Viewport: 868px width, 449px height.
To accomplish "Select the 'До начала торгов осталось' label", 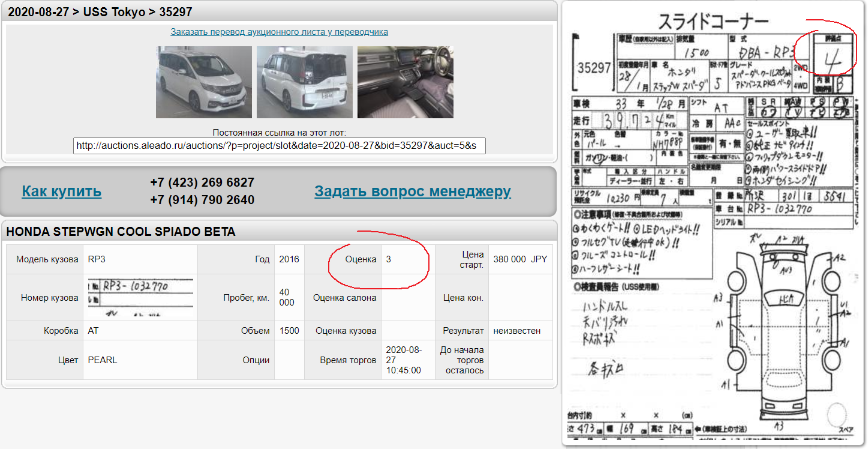I will (x=462, y=360).
